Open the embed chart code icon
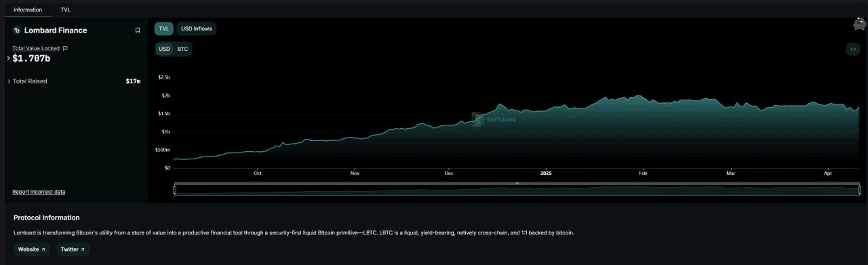 tap(853, 49)
